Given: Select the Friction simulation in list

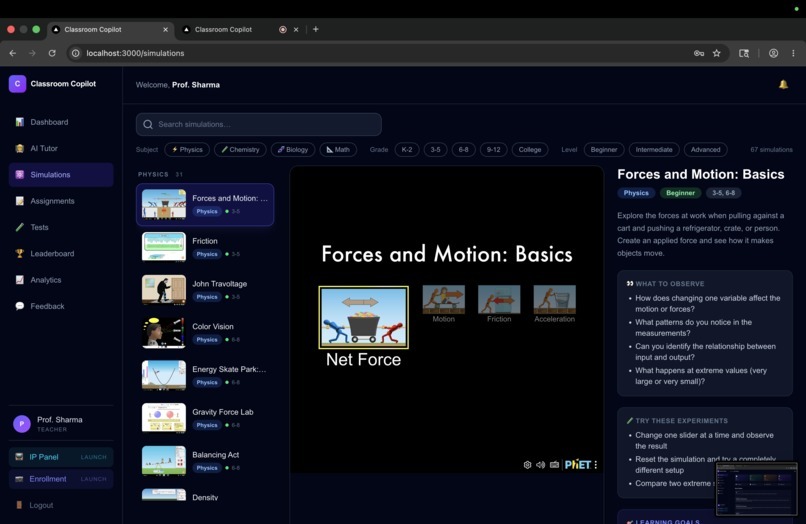Looking at the screenshot, I should pyautogui.click(x=205, y=247).
